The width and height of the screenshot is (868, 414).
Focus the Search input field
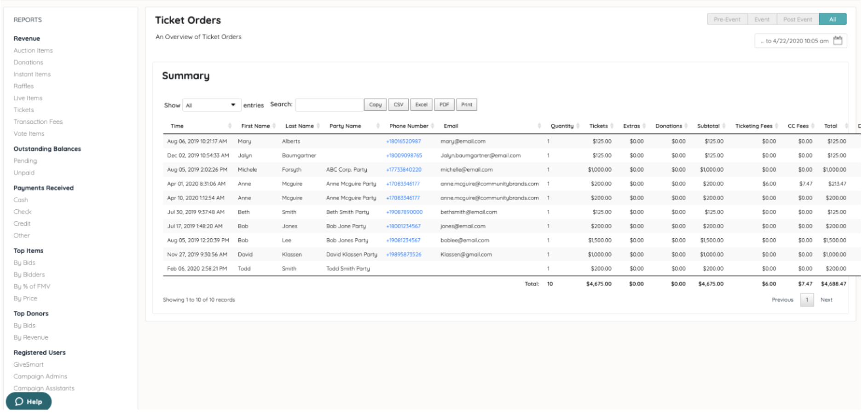(329, 105)
